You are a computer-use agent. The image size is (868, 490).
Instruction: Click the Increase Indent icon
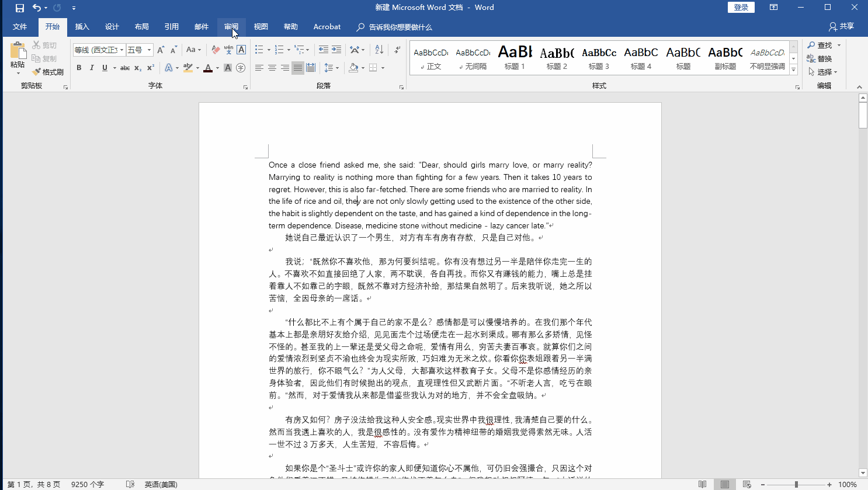click(336, 50)
